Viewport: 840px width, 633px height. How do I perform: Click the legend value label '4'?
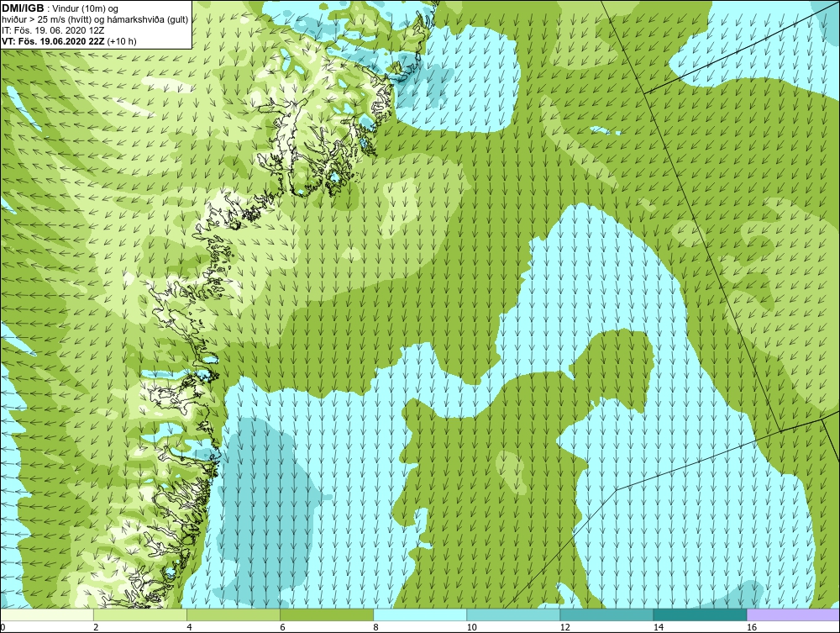coord(189,627)
